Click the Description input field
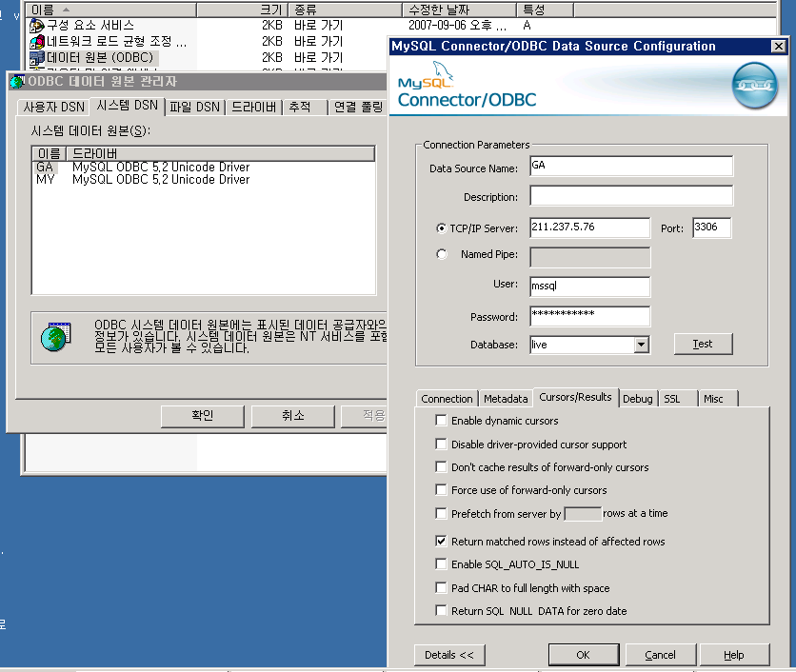 click(x=631, y=196)
